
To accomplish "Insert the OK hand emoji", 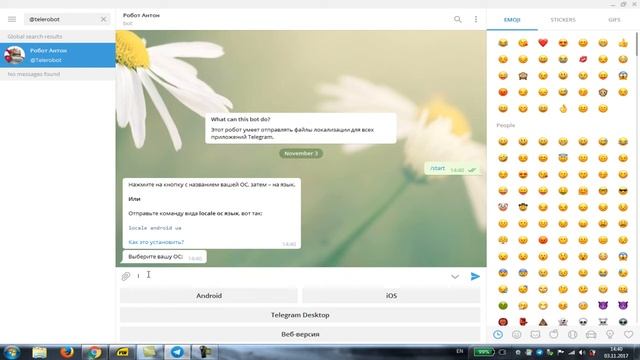I will tap(563, 109).
